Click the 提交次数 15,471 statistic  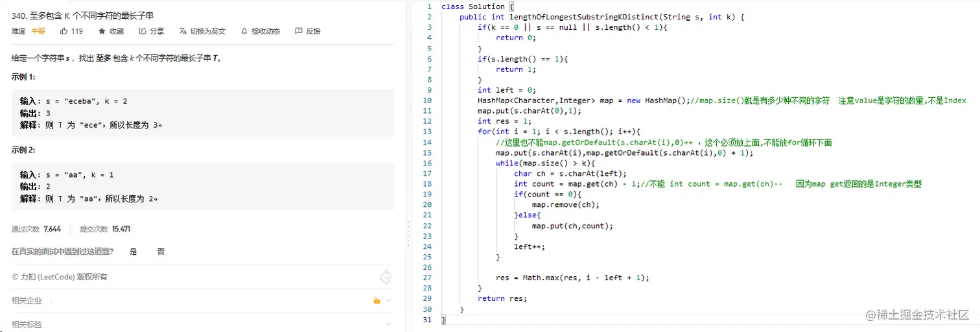coord(105,229)
